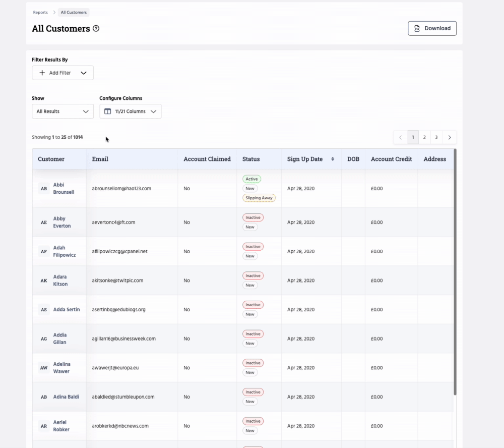
Task: Click the AF avatar for Adah Filipowicz
Action: pyautogui.click(x=44, y=251)
